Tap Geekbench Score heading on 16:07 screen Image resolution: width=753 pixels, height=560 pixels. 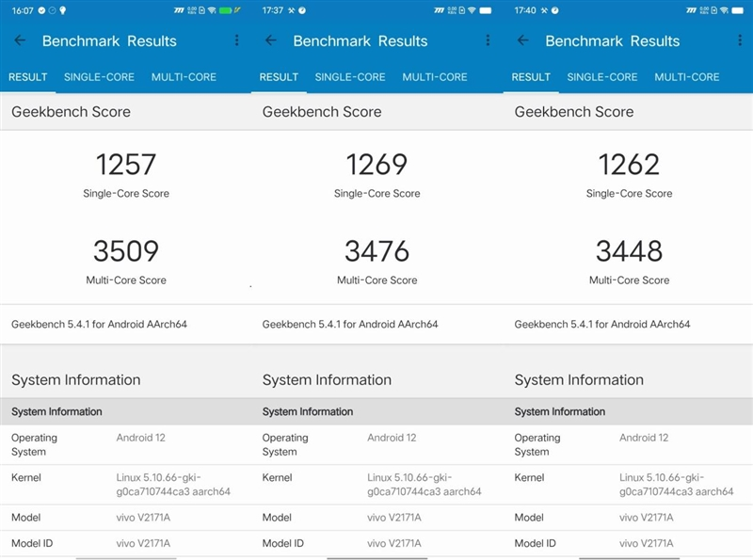pos(72,112)
